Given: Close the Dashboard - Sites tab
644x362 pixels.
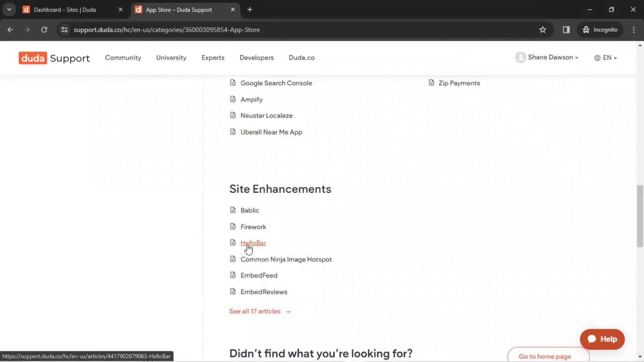Looking at the screenshot, I should [120, 10].
